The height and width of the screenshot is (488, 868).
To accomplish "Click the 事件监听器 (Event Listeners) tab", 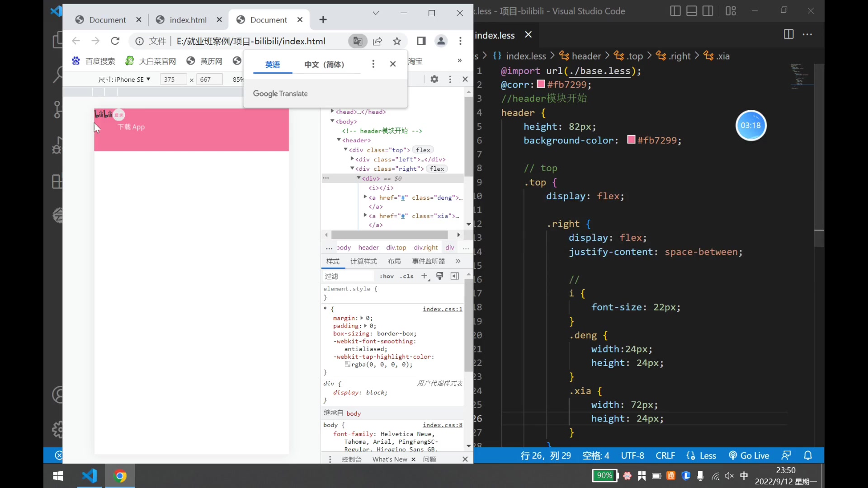I will click(x=429, y=262).
